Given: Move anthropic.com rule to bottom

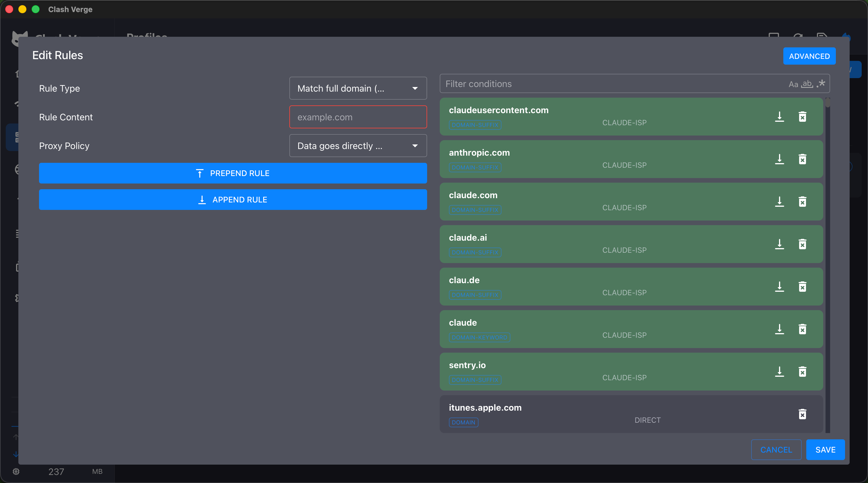Looking at the screenshot, I should click(779, 159).
